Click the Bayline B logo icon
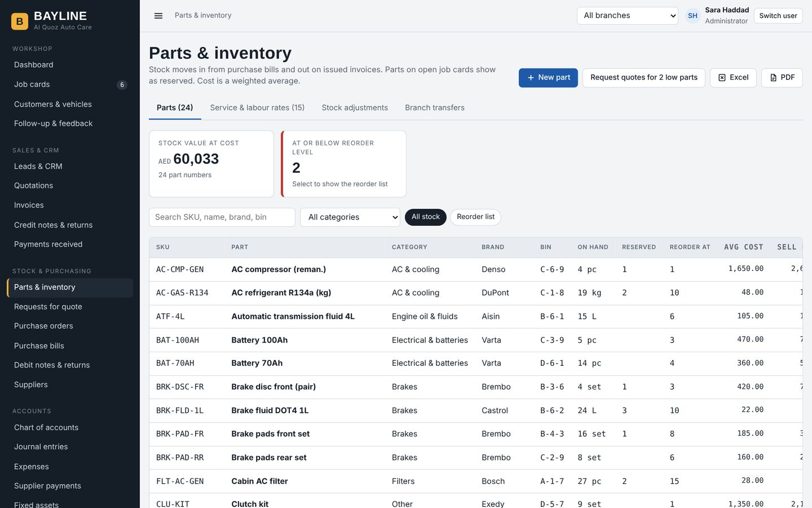Image resolution: width=812 pixels, height=508 pixels. tap(20, 21)
